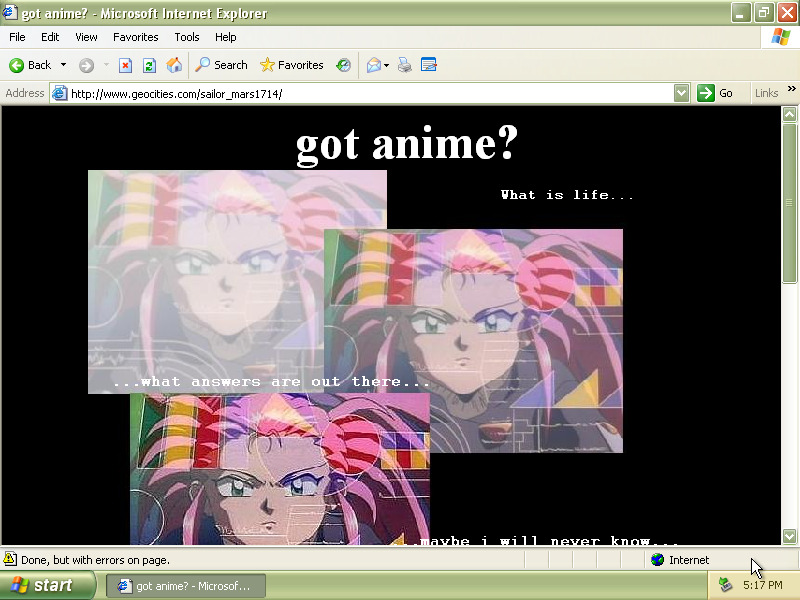800x600 pixels.
Task: Click the 'What is life...' text
Action: [567, 195]
